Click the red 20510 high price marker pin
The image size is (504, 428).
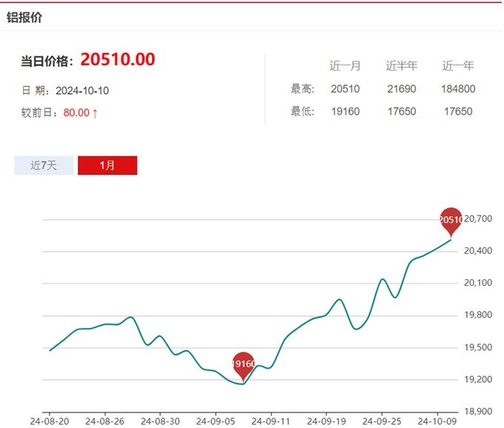tap(451, 220)
